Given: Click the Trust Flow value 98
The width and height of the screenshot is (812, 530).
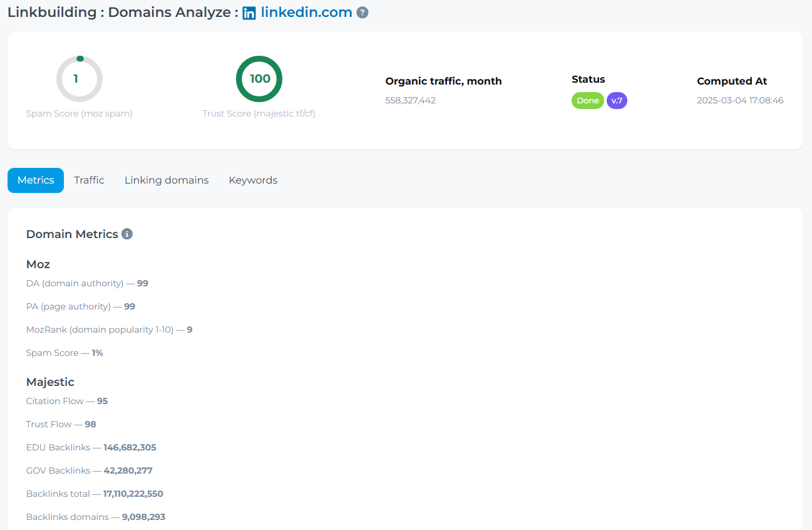Looking at the screenshot, I should 91,424.
